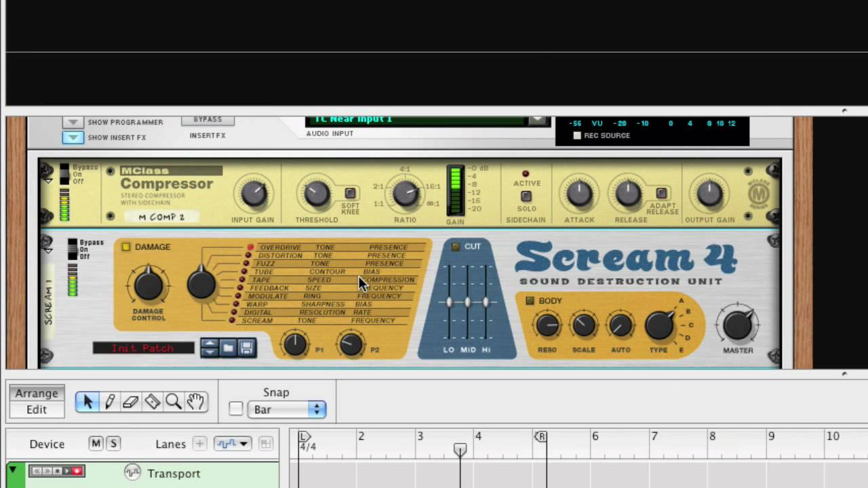Adjust the Cut Lo band slider
868x488 pixels.
pyautogui.click(x=449, y=302)
